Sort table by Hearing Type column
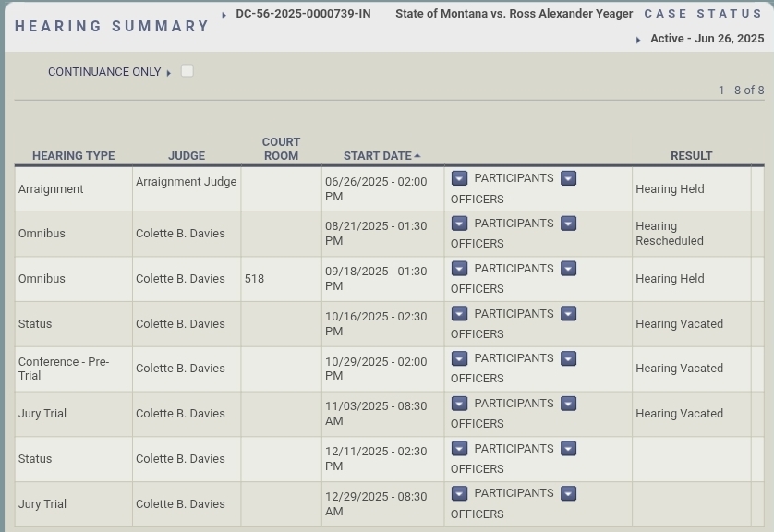The width and height of the screenshot is (774, 532). (73, 156)
